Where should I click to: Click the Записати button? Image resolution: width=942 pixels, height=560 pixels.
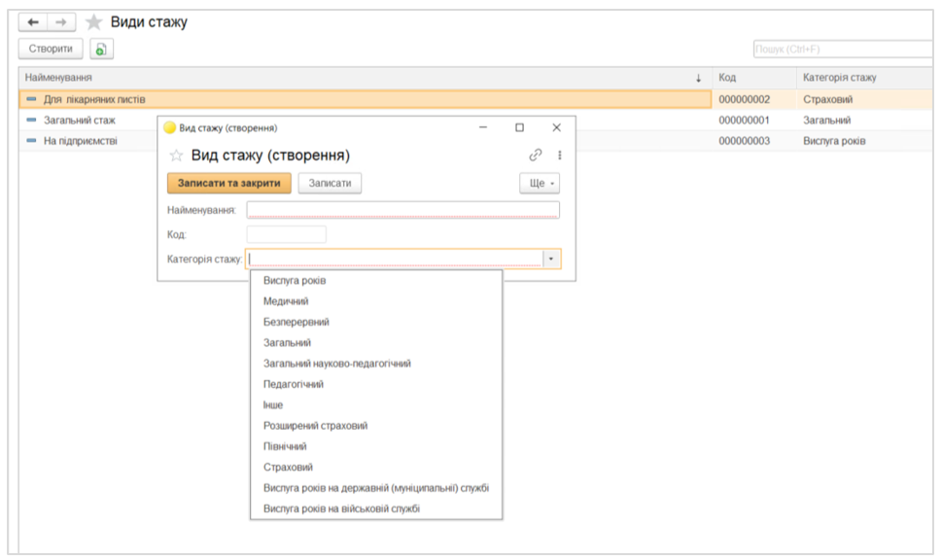(x=330, y=184)
